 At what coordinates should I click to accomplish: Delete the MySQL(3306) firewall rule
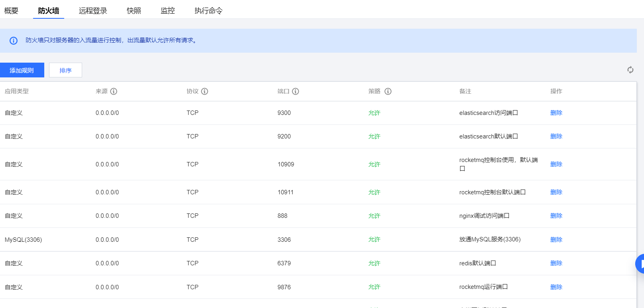556,239
